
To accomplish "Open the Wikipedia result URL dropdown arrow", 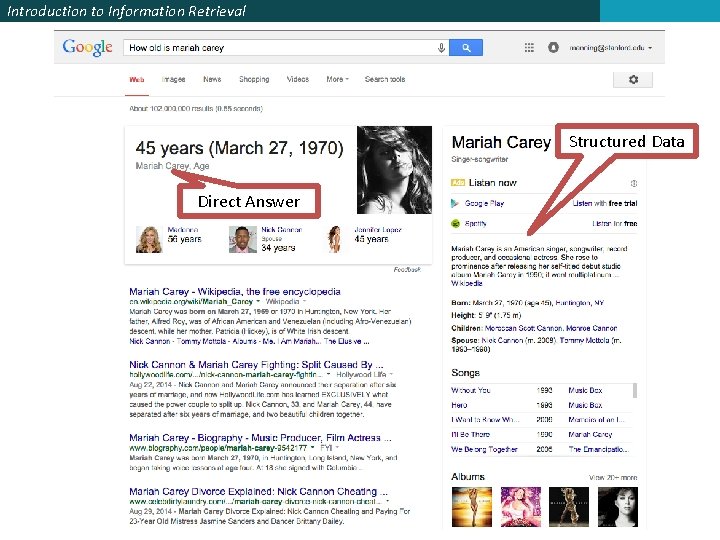I will point(258,302).
